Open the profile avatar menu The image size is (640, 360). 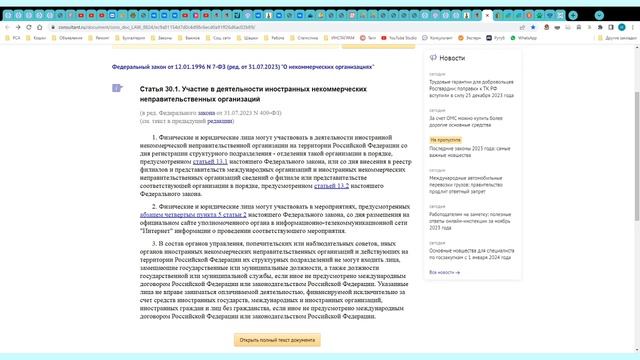coord(622,27)
